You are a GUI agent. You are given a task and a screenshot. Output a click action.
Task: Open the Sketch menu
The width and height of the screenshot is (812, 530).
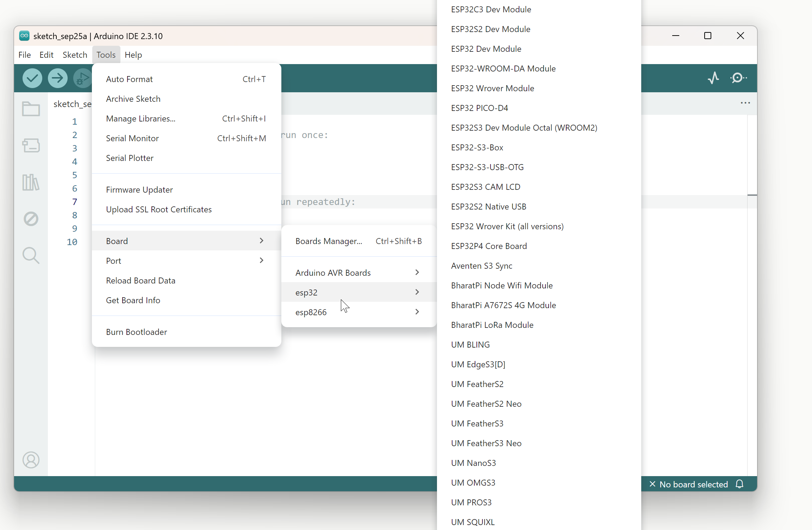click(75, 55)
